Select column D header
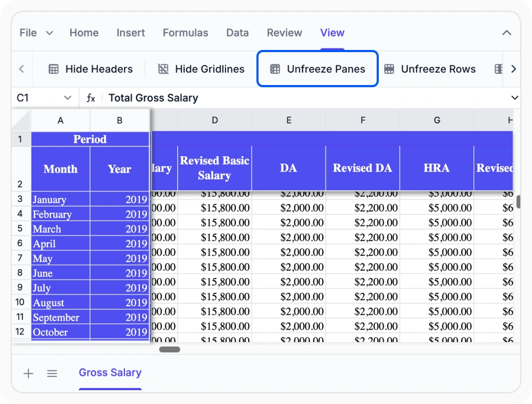This screenshot has width=532, height=404. click(215, 120)
